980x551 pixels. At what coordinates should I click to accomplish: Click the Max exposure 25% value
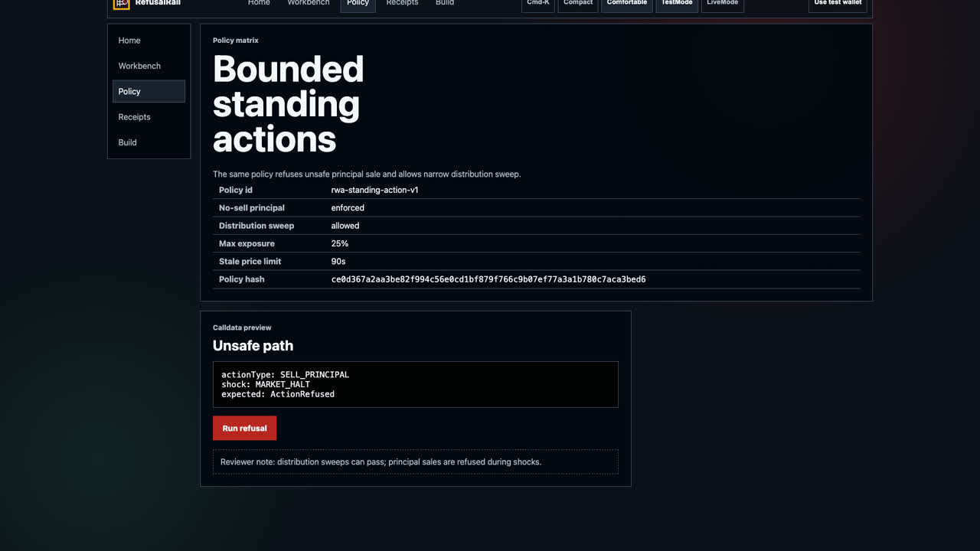[340, 243]
